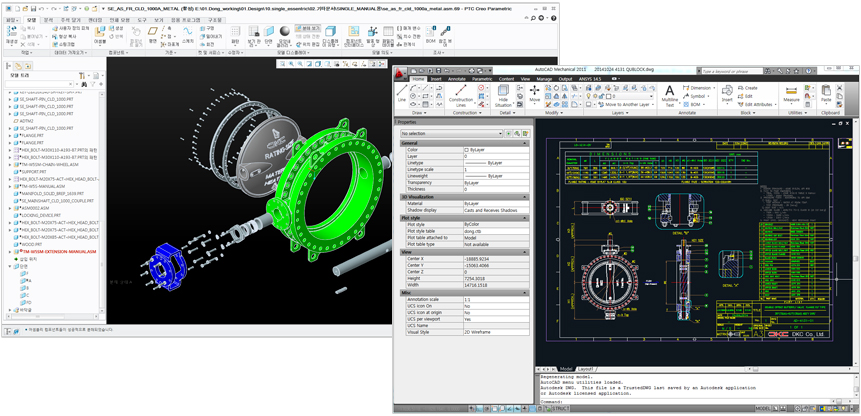Click the Assemble icon in Creo ribbon
861x416 pixels.
100,35
